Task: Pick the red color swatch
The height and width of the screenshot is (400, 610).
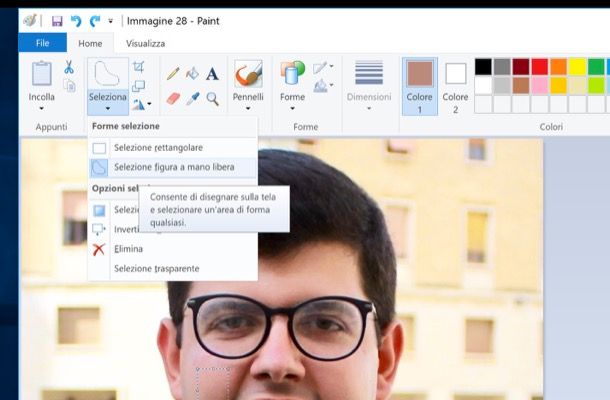Action: coord(540,67)
